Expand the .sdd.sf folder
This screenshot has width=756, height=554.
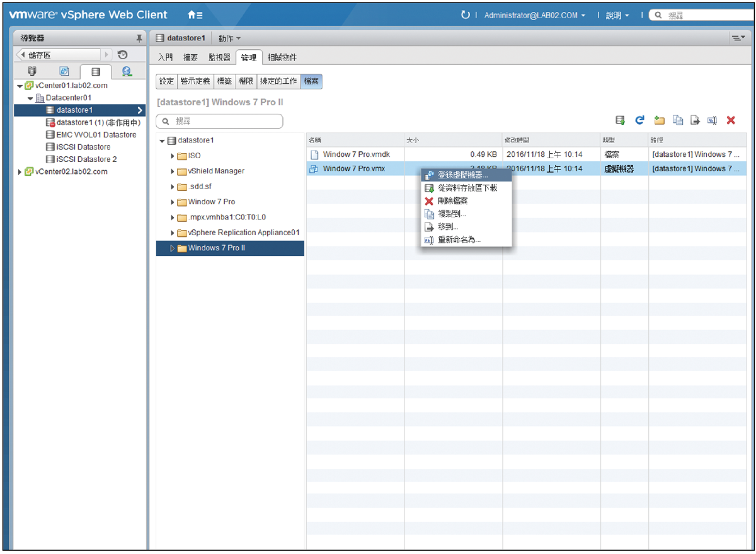[173, 187]
